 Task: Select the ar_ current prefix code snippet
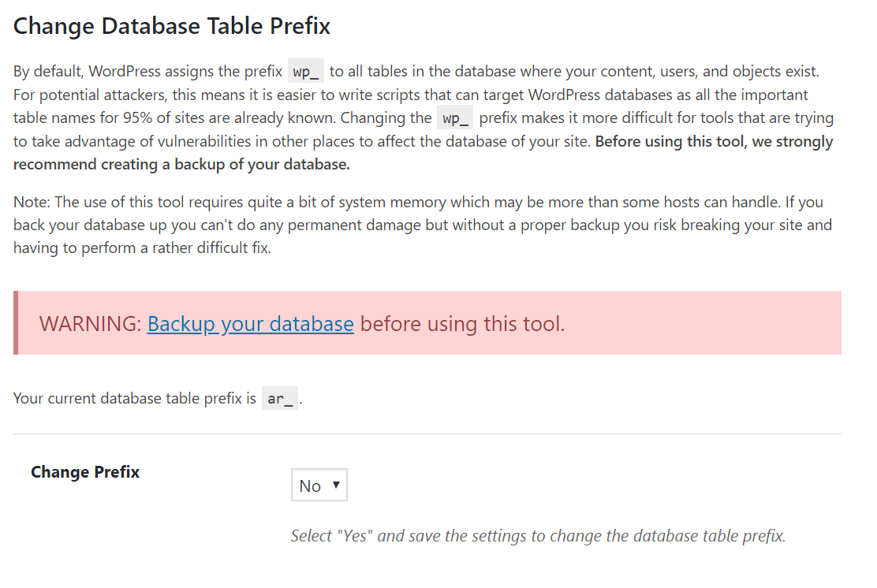tap(280, 399)
